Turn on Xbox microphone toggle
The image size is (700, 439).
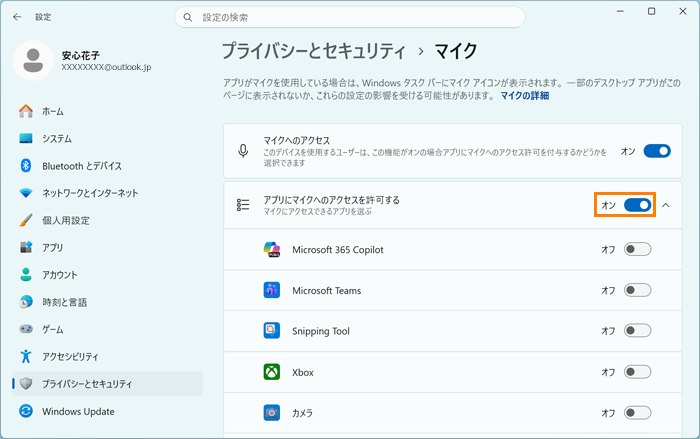click(638, 372)
